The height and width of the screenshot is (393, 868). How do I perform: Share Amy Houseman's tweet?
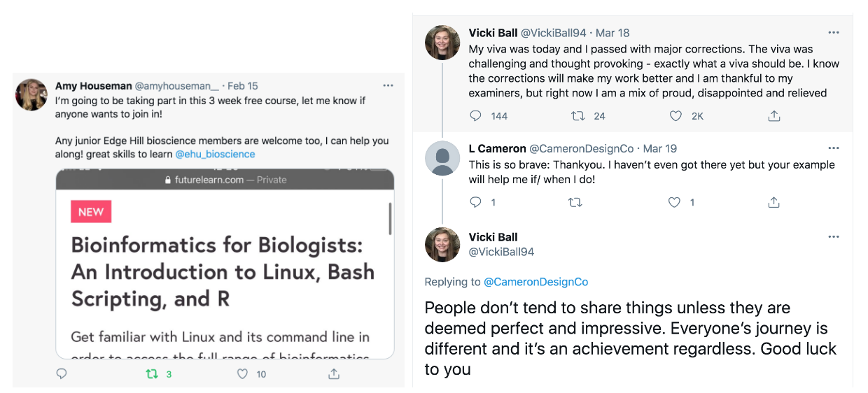[334, 374]
